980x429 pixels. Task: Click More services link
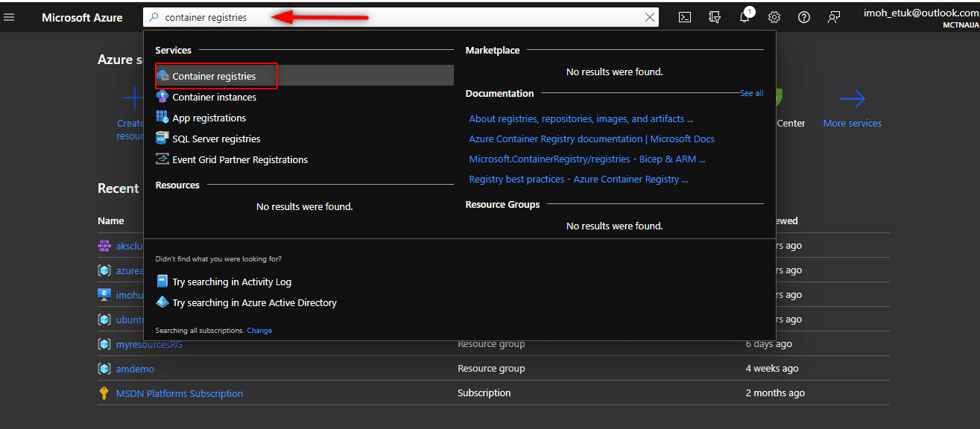tap(853, 124)
